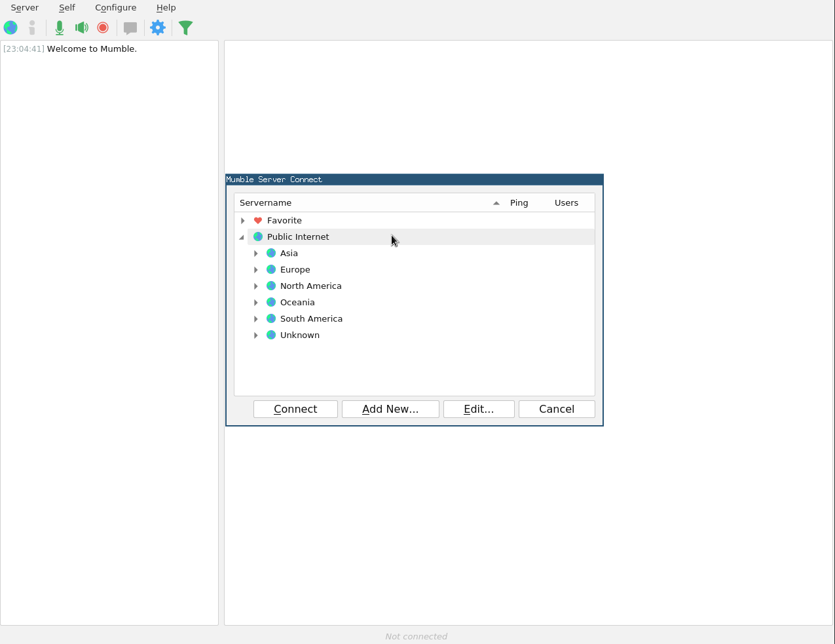Sort by the Users column header

click(x=566, y=203)
